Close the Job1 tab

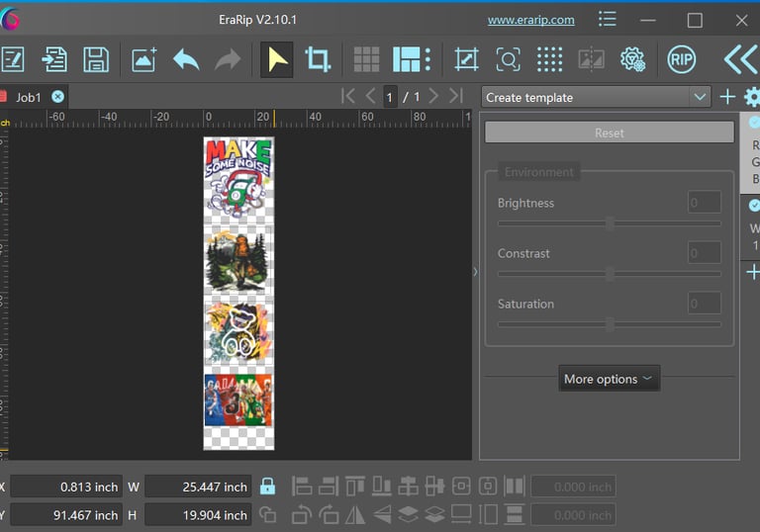point(57,96)
